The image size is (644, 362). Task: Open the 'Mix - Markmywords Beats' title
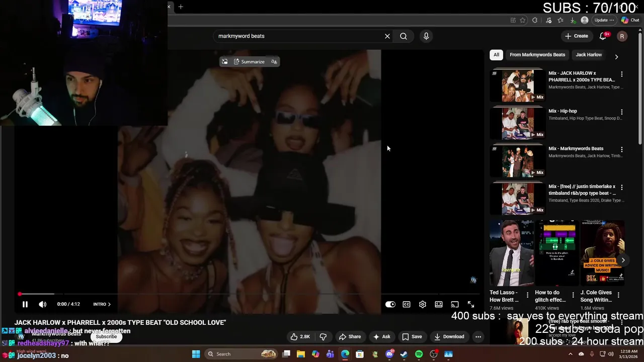[576, 149]
